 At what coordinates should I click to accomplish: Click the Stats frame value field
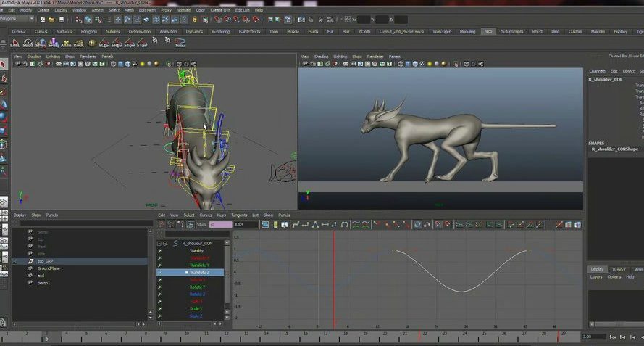[x=220, y=225]
